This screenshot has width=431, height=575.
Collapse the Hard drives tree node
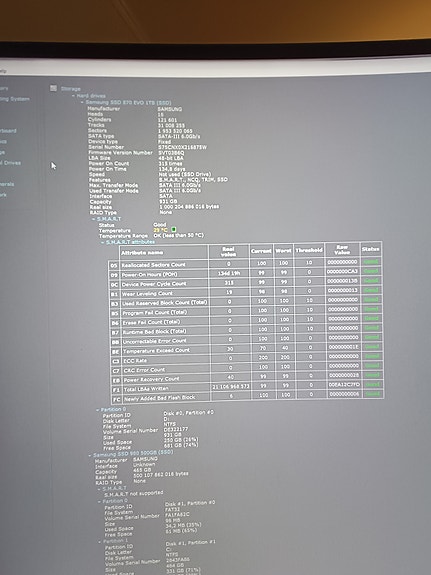click(73, 96)
